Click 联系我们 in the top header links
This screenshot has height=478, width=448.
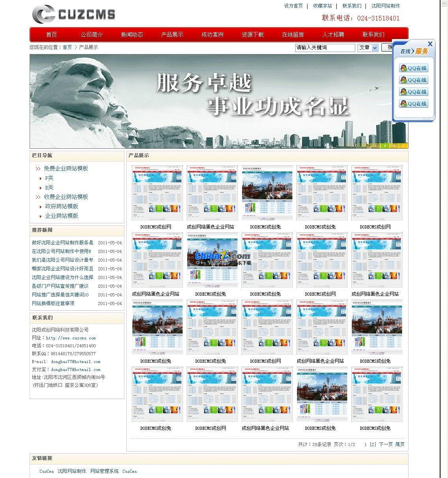click(x=352, y=6)
